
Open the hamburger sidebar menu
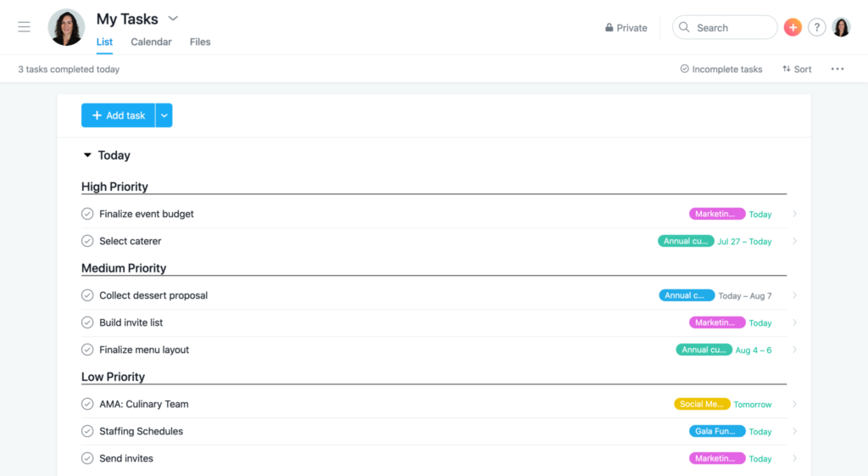coord(24,26)
